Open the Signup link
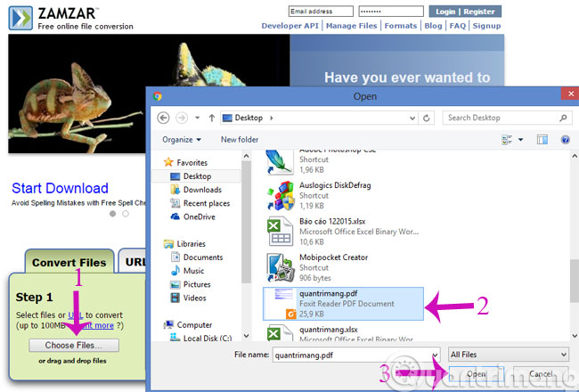579x392 pixels. (486, 26)
